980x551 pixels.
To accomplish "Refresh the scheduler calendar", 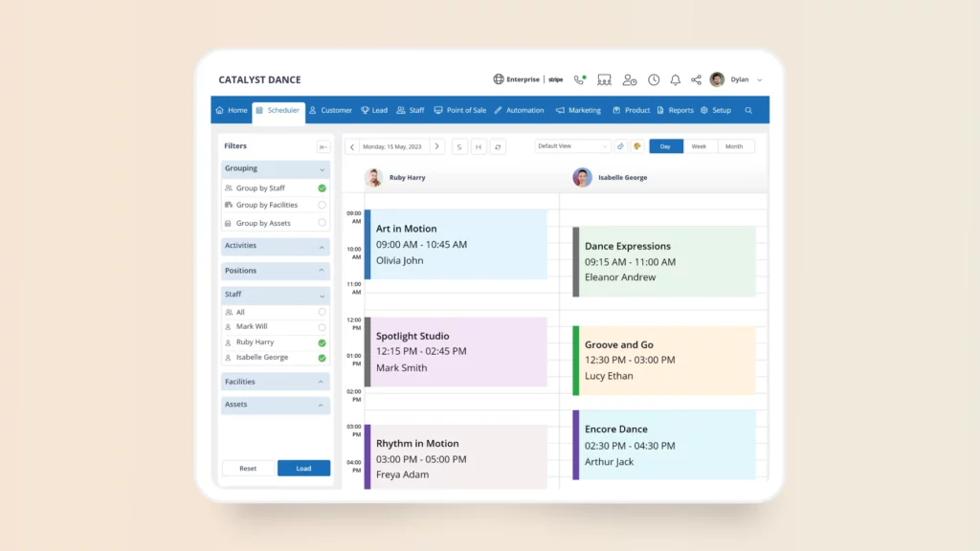I will pos(498,146).
